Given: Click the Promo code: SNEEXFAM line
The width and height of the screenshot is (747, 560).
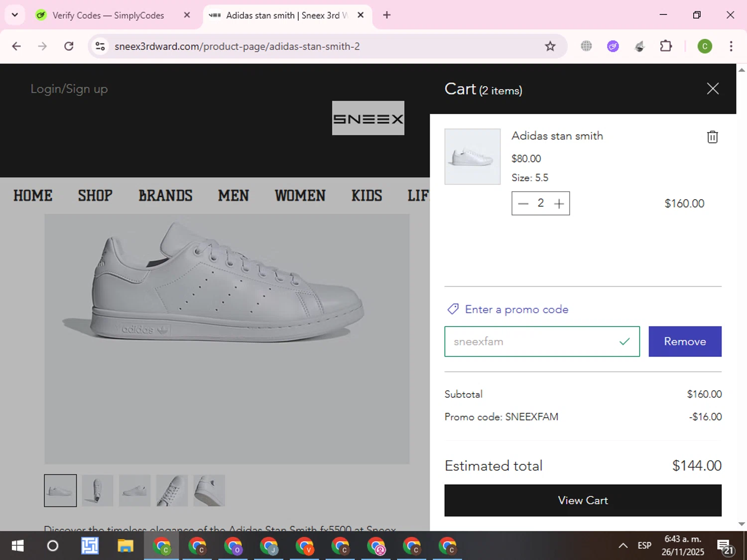Looking at the screenshot, I should (501, 417).
